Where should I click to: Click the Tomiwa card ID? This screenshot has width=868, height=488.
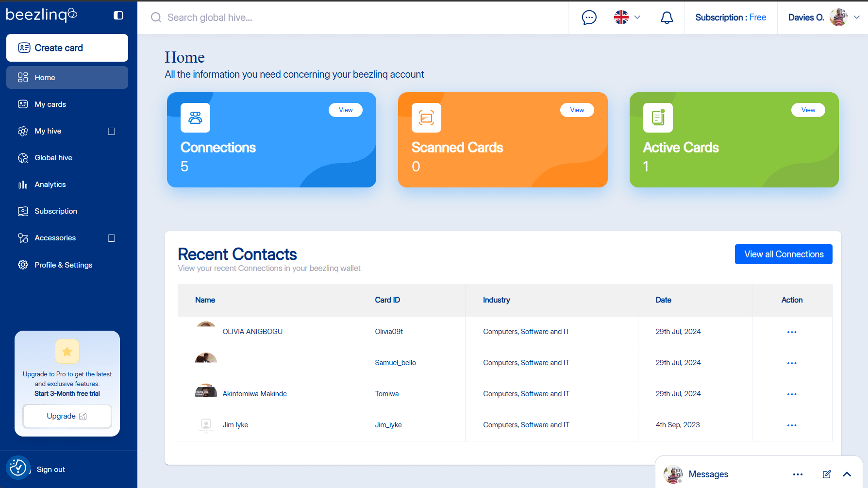pos(387,394)
